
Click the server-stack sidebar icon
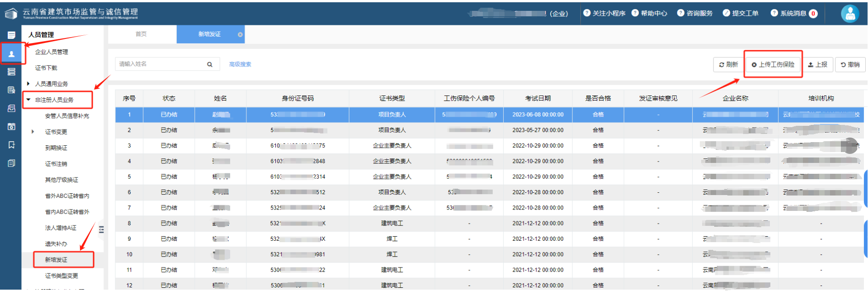click(x=11, y=72)
